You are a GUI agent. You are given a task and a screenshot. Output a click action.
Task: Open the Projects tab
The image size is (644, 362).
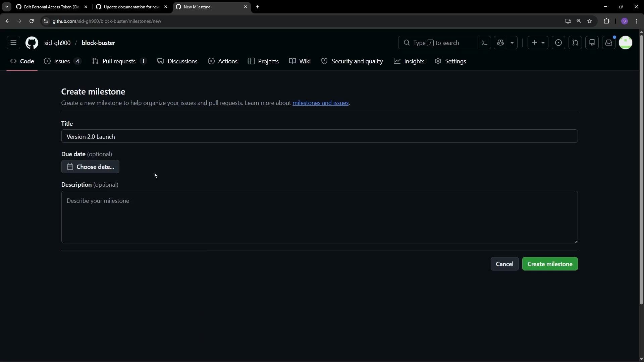pos(263,61)
